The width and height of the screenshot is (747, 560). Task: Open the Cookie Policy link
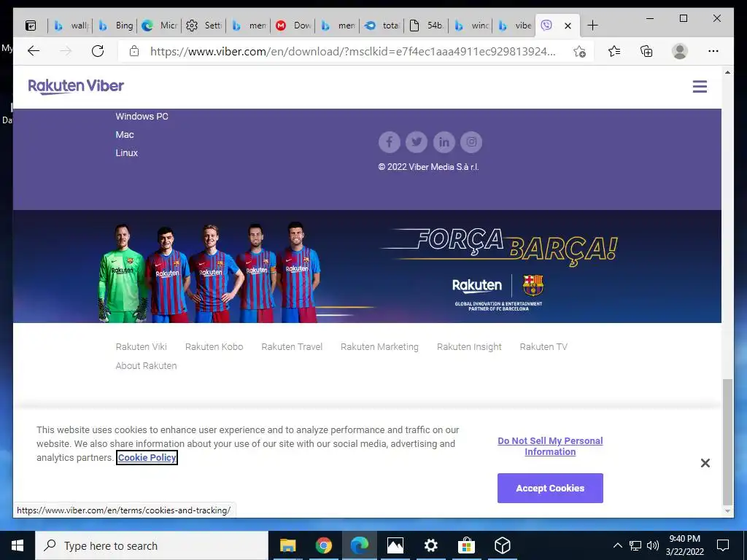147,458
